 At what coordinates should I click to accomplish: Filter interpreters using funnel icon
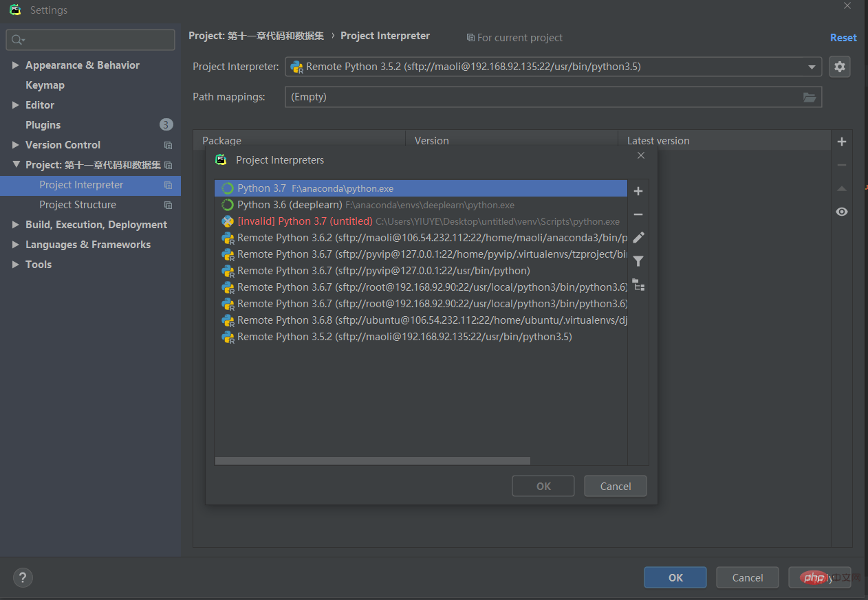pyautogui.click(x=638, y=261)
